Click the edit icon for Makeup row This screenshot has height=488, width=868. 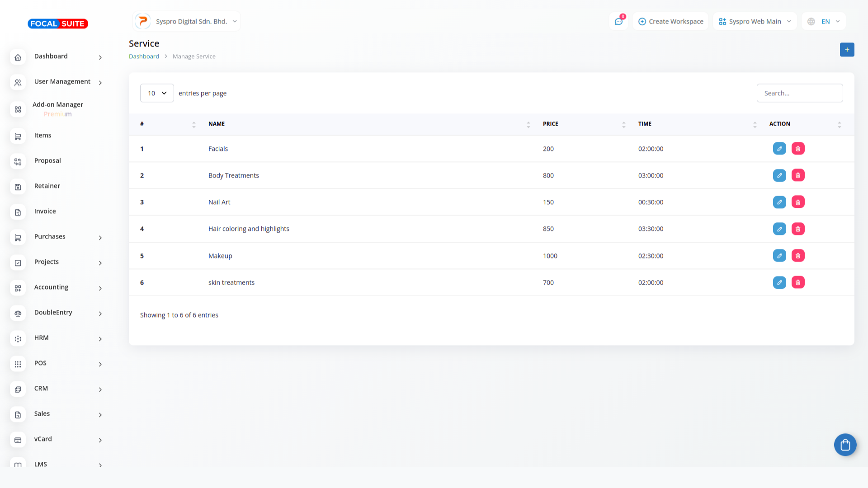pos(779,256)
